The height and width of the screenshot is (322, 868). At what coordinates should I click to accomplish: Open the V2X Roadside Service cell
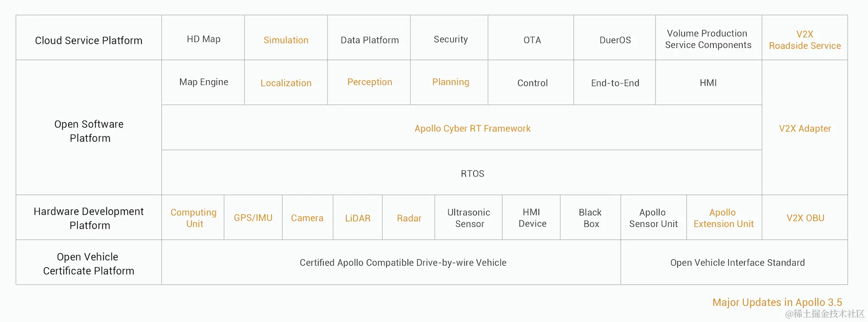804,40
